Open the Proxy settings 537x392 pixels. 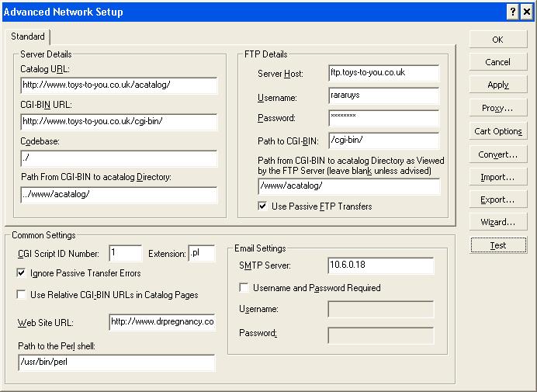(497, 108)
